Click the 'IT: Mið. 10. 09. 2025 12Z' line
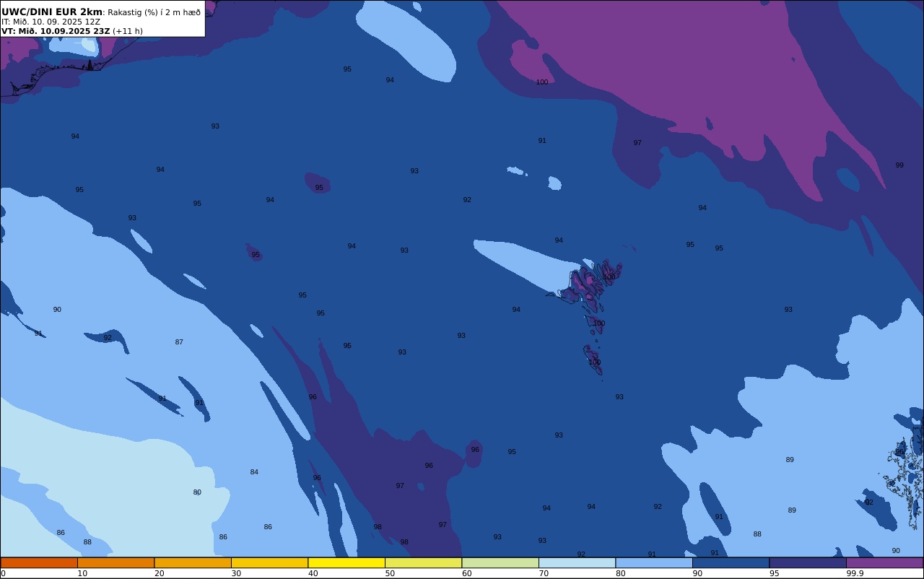 51,22
